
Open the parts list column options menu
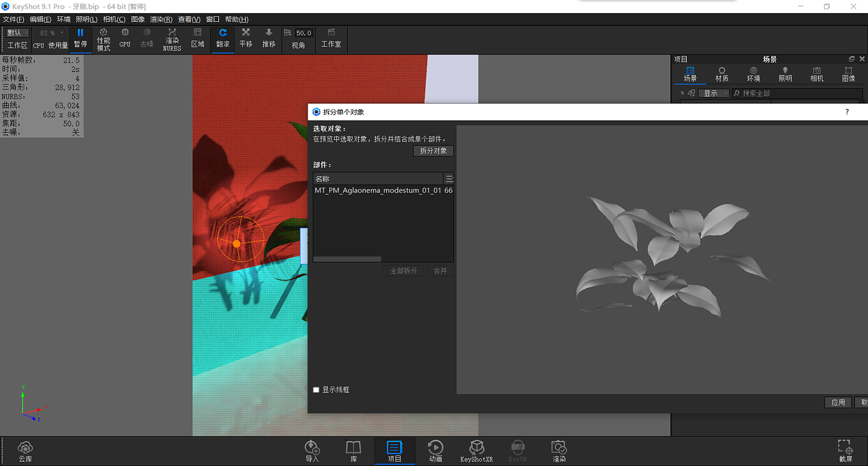pyautogui.click(x=449, y=179)
